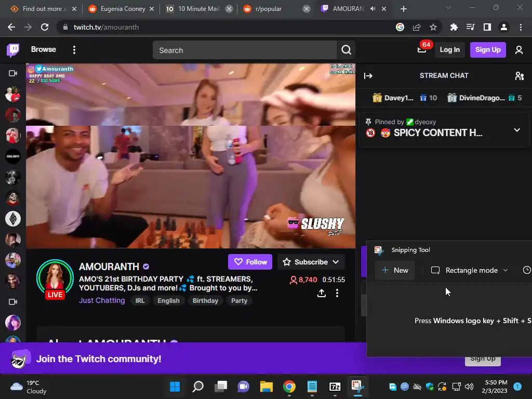Click the address bar URL
The image size is (532, 399).
[x=106, y=27]
